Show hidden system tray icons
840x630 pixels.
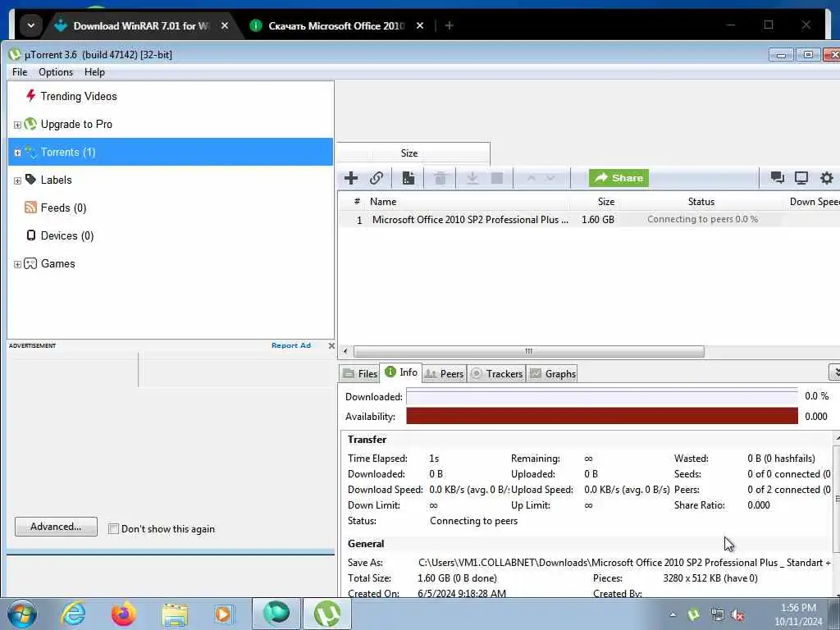click(x=673, y=614)
